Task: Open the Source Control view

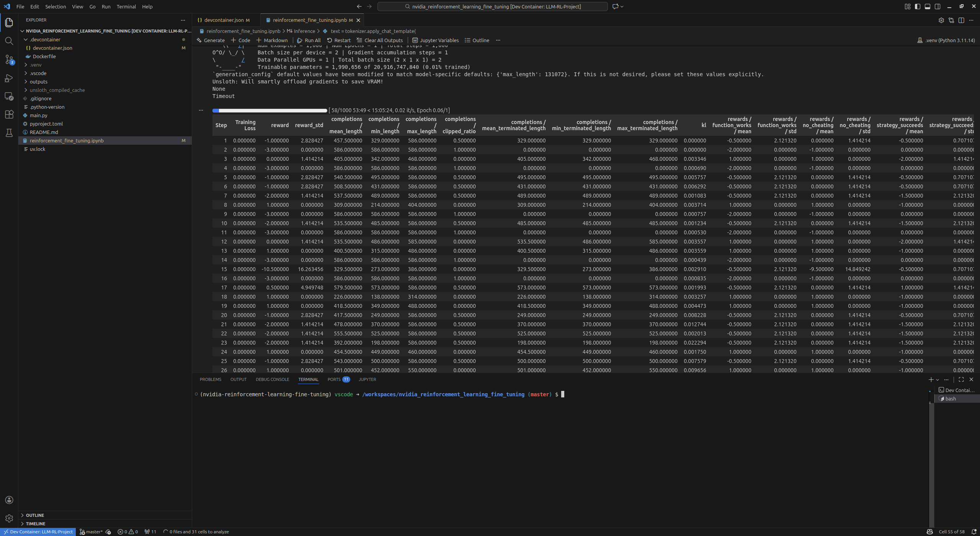Action: pos(9,59)
